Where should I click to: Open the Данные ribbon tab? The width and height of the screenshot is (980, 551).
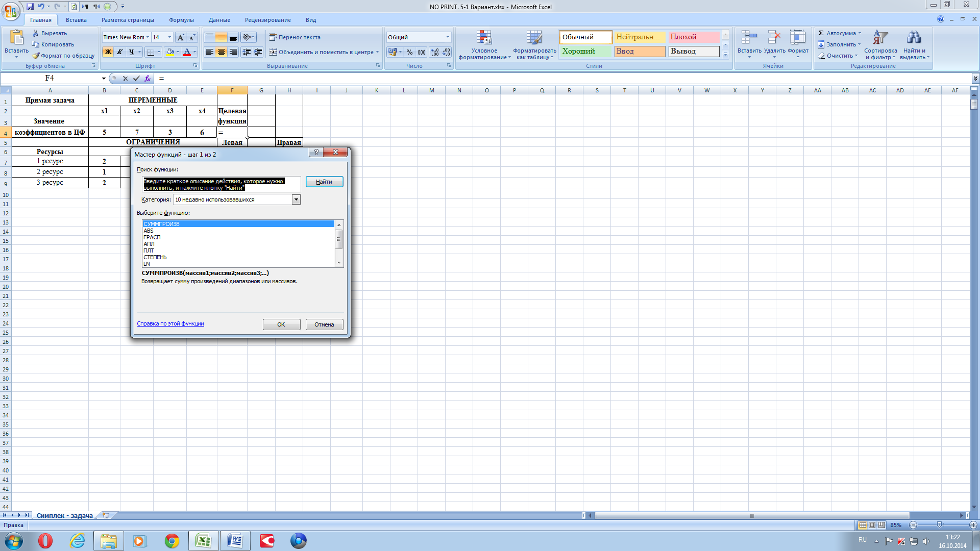219,20
